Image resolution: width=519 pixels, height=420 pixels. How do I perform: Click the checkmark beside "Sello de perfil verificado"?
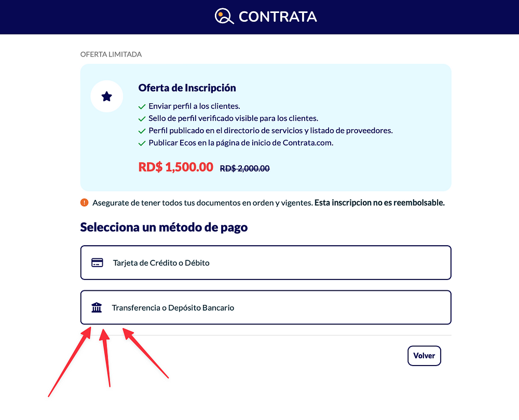(x=142, y=119)
